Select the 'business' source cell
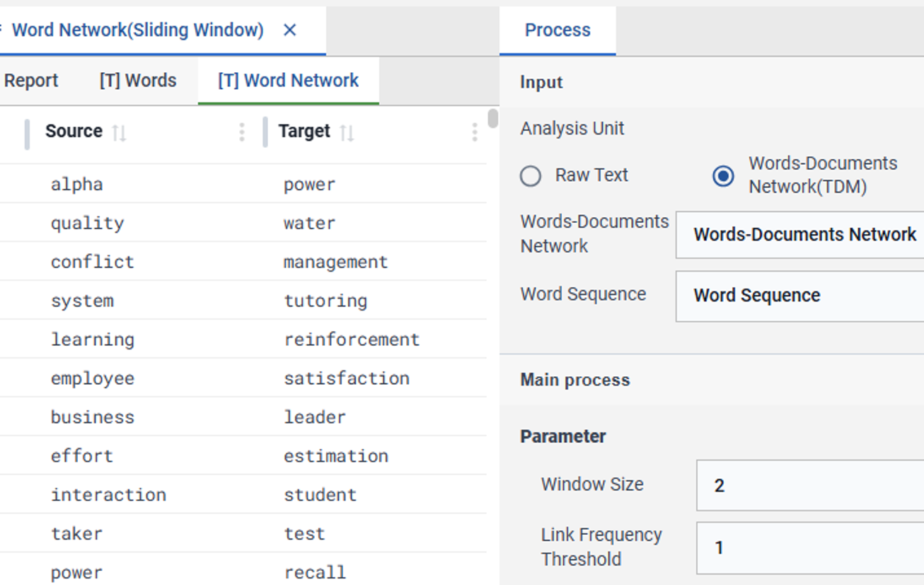924x585 pixels. point(93,417)
